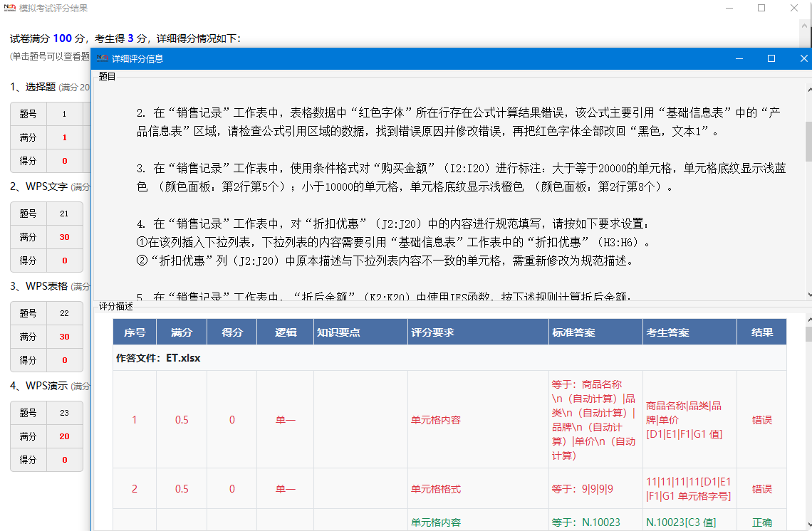Minimize the 详细评分信息 dialog
812x531 pixels.
point(739,58)
